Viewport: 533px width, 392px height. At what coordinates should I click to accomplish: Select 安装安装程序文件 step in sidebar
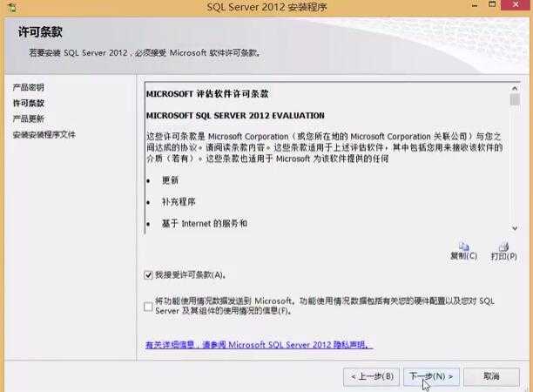point(44,135)
